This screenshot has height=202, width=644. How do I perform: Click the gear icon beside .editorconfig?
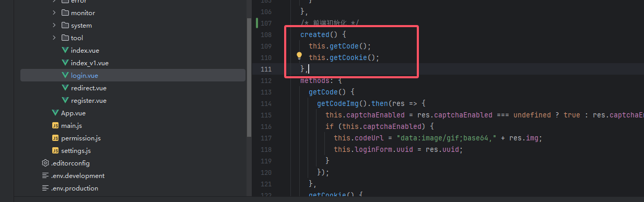tap(45, 163)
